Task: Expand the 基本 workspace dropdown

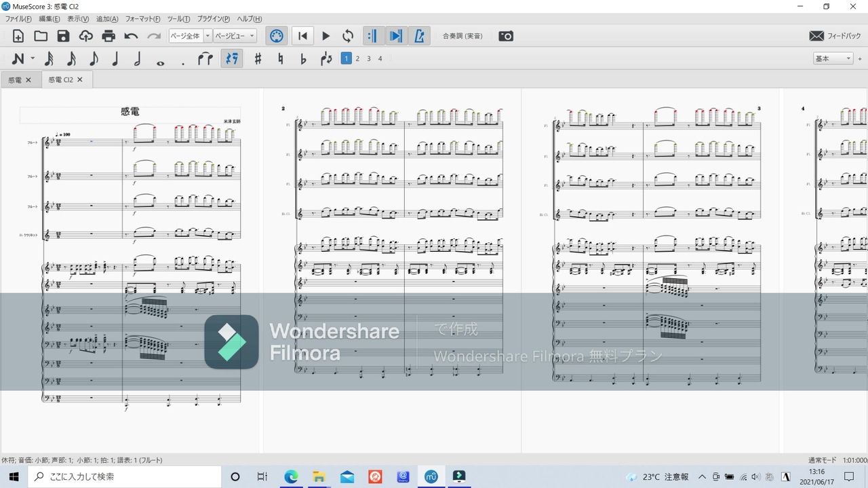Action: (x=833, y=59)
